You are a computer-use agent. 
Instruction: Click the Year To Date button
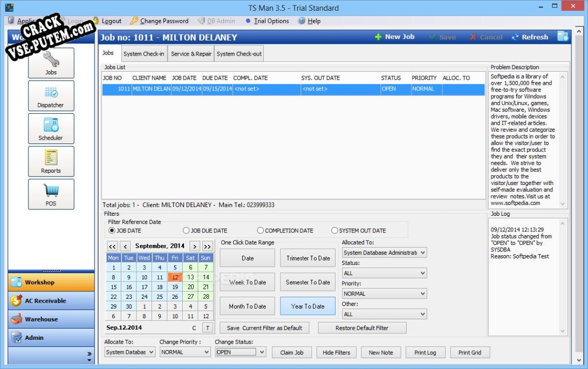coord(307,306)
